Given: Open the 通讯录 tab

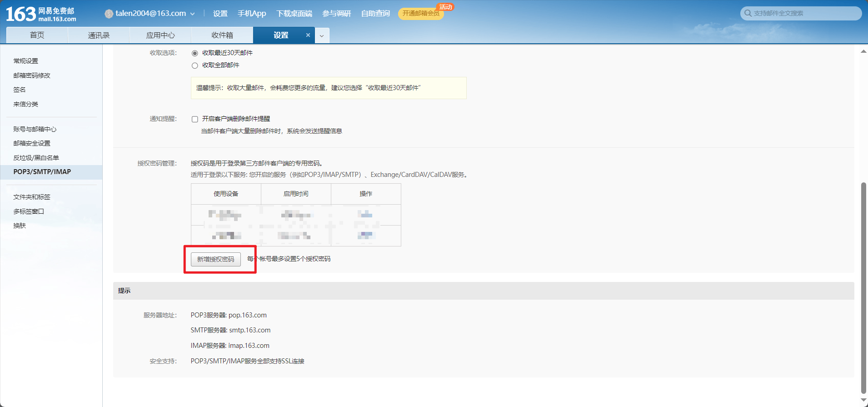Looking at the screenshot, I should 99,35.
